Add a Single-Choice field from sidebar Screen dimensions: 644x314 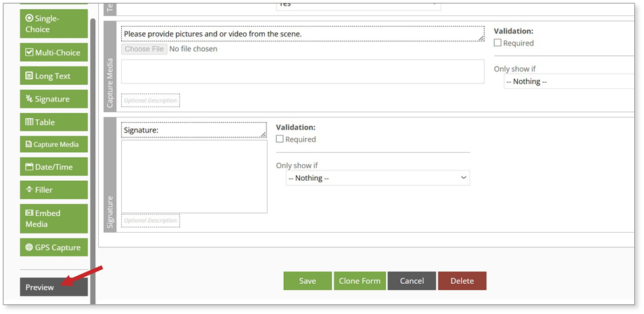[54, 24]
